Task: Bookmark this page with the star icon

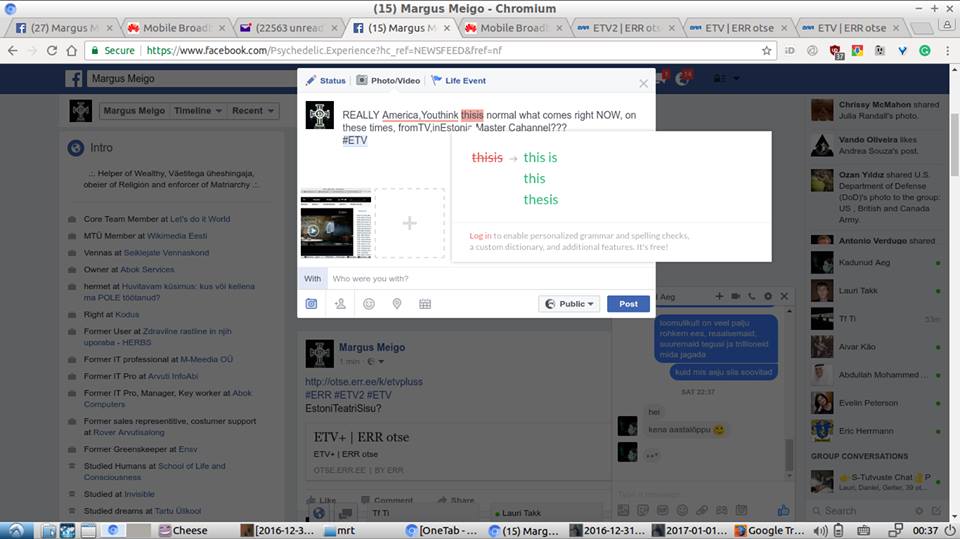Action: coord(766,51)
